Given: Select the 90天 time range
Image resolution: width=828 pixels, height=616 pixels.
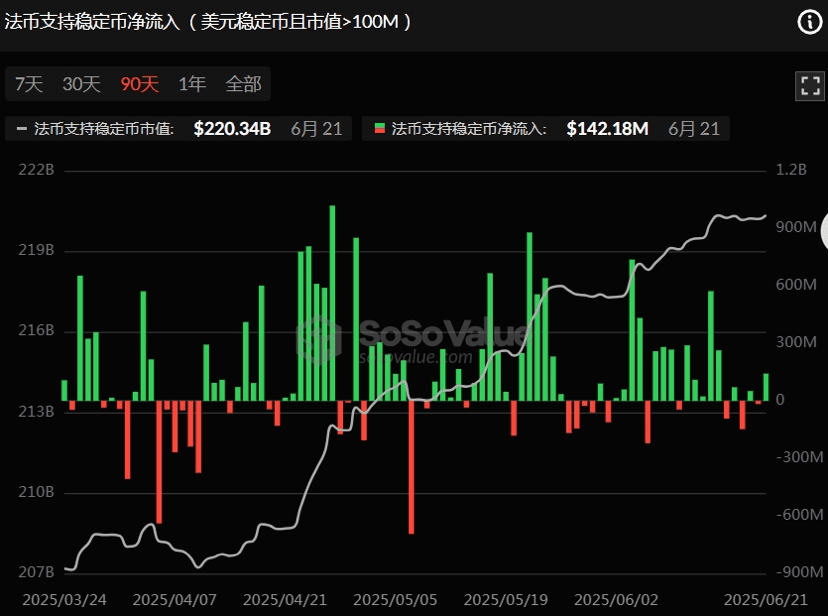Looking at the screenshot, I should click(x=139, y=84).
